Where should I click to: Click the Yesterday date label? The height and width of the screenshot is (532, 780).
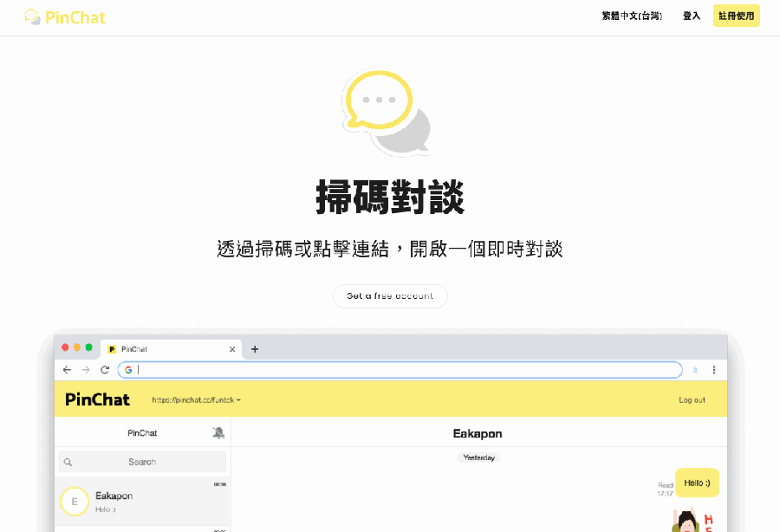479,457
